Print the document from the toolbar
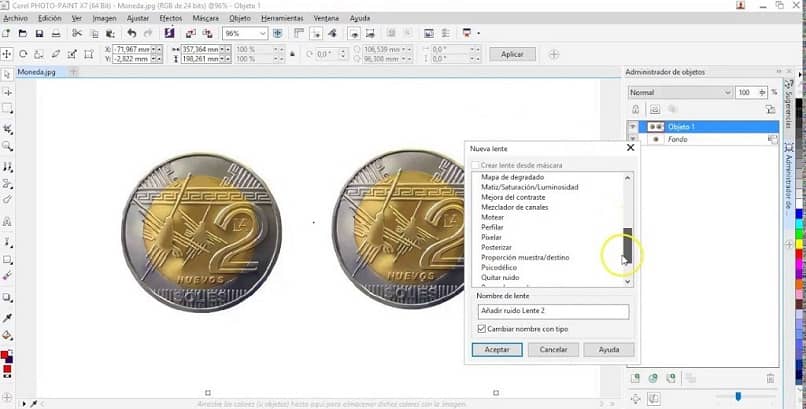Image resolution: width=806 pixels, height=409 pixels. 56,33
